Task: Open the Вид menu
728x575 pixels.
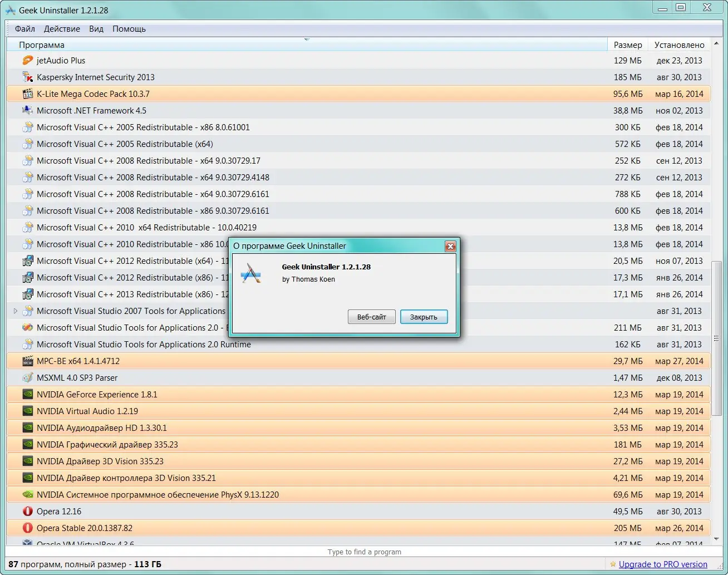Action: tap(96, 28)
